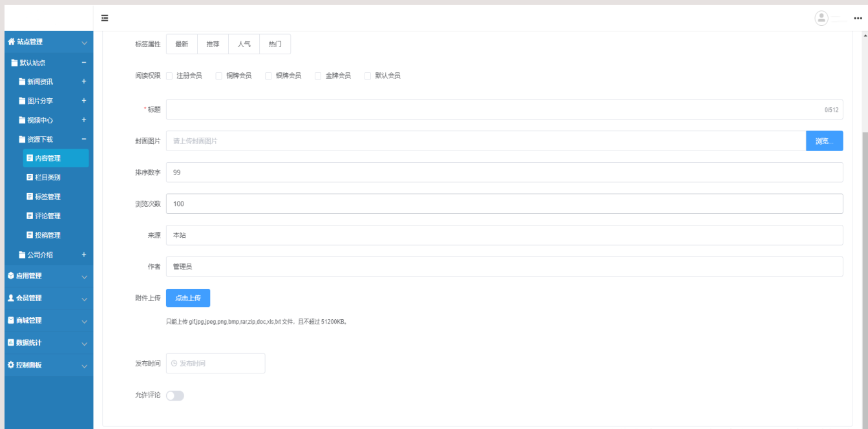Click the document icon beside 标签管理
The image size is (868, 429).
pos(30,196)
